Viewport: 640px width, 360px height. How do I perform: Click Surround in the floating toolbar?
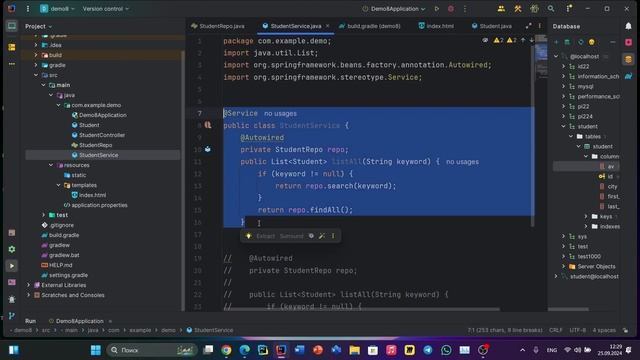(291, 236)
